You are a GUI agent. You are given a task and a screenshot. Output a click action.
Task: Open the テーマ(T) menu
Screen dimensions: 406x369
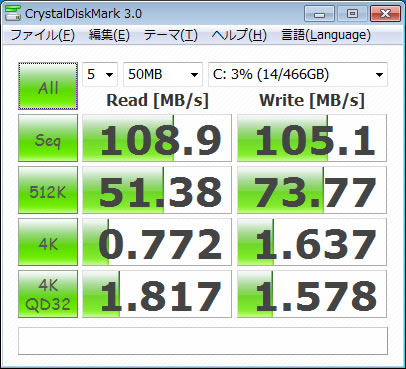[x=171, y=35]
